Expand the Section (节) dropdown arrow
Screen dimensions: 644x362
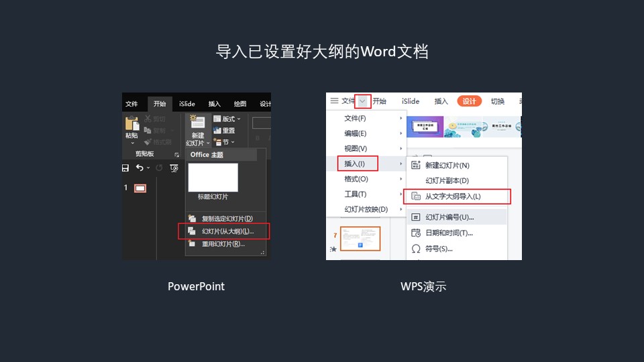click(x=233, y=142)
